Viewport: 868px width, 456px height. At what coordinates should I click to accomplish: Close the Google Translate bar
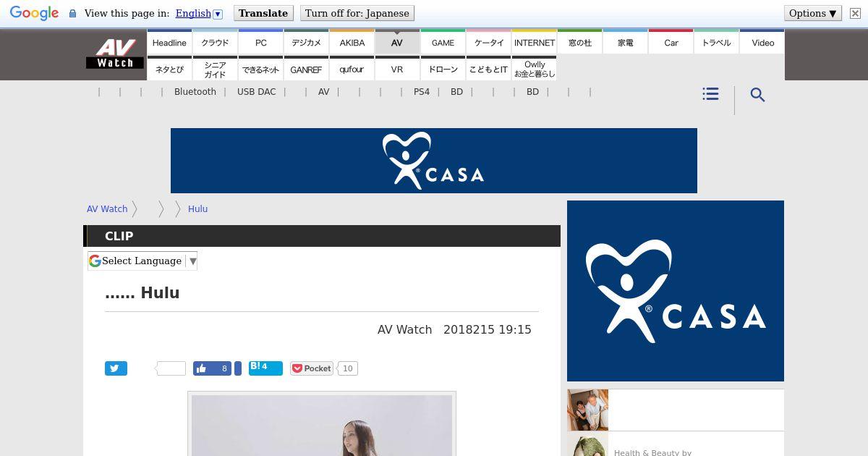tap(855, 13)
